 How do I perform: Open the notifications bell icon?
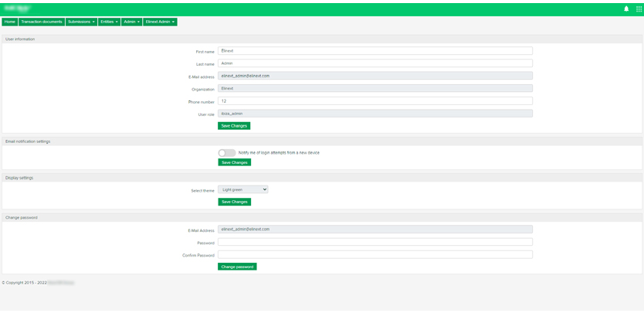tap(626, 9)
